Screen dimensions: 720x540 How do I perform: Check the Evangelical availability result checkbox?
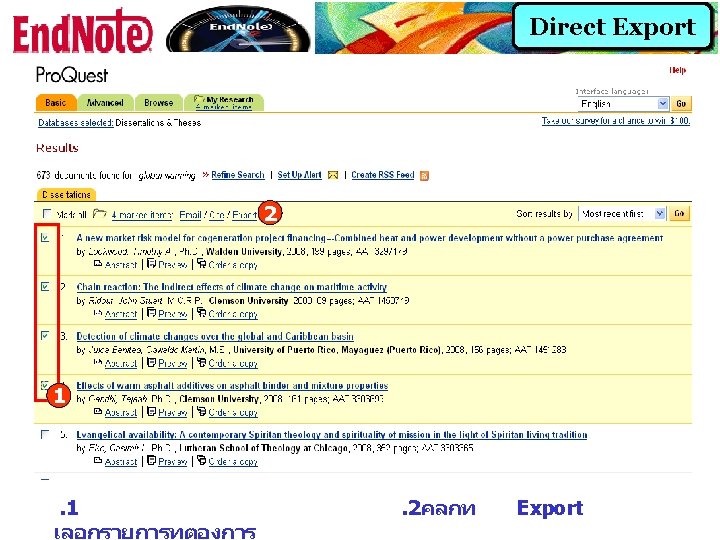[45, 434]
